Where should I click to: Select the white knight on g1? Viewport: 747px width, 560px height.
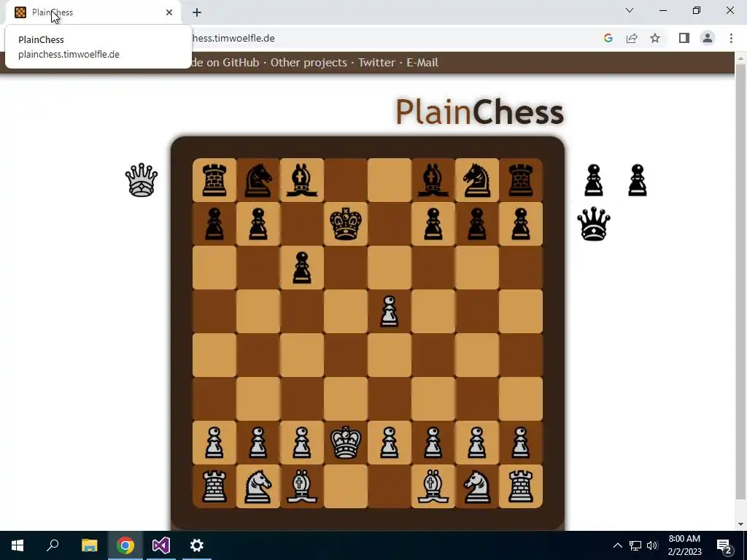click(477, 486)
